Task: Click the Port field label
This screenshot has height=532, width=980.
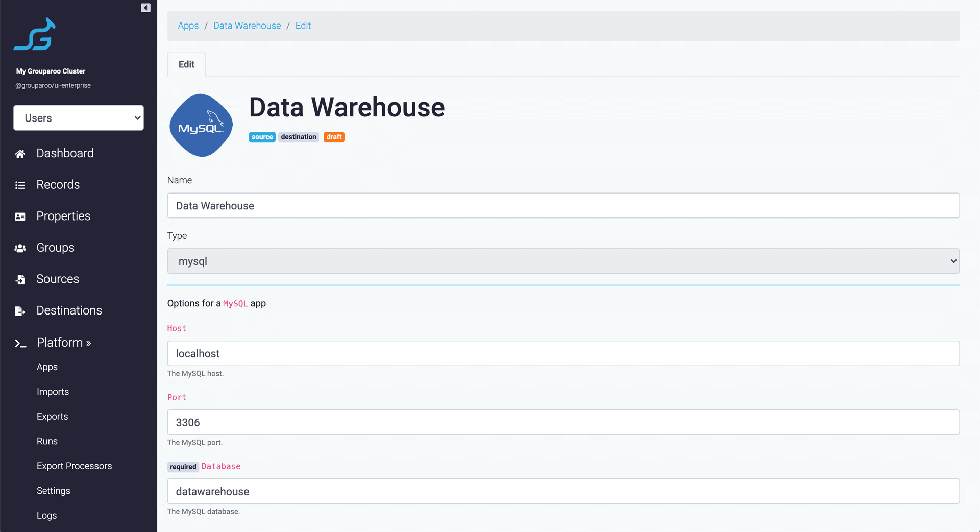Action: (177, 398)
